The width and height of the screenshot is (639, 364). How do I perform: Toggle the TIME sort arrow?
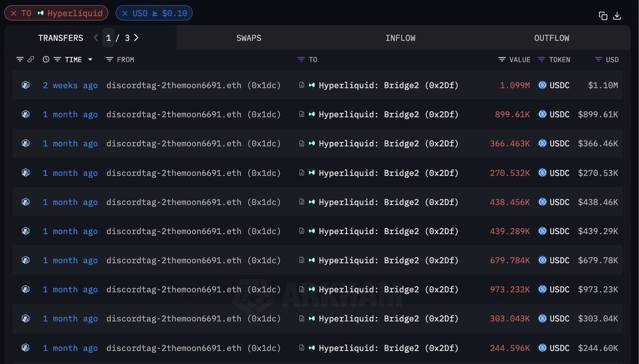[90, 60]
